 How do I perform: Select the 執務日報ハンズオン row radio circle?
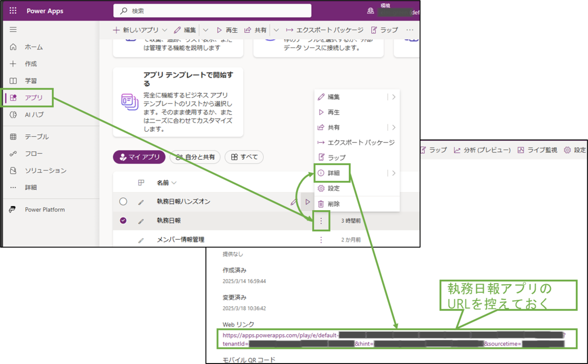click(x=123, y=202)
